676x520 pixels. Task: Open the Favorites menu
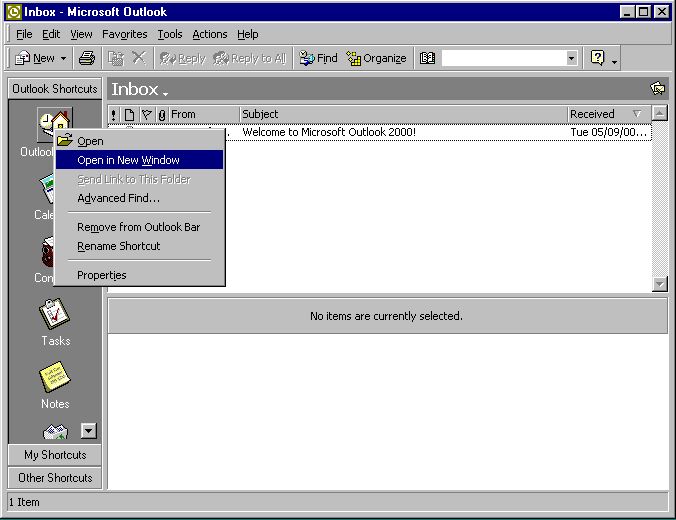(x=125, y=34)
